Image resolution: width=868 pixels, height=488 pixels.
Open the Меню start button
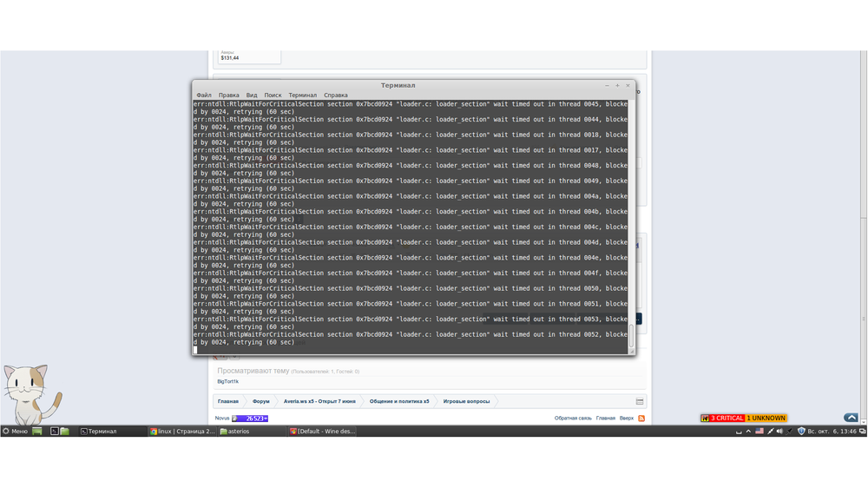15,432
